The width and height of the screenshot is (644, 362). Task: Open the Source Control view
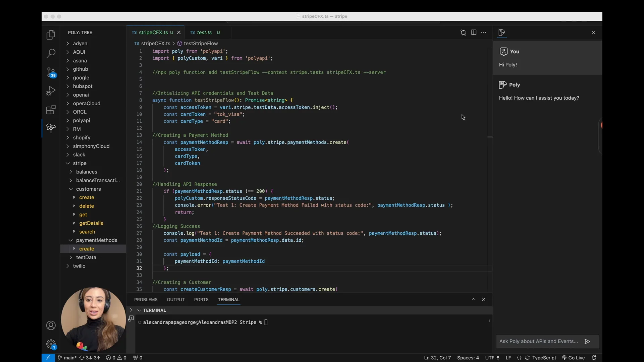coord(51,72)
